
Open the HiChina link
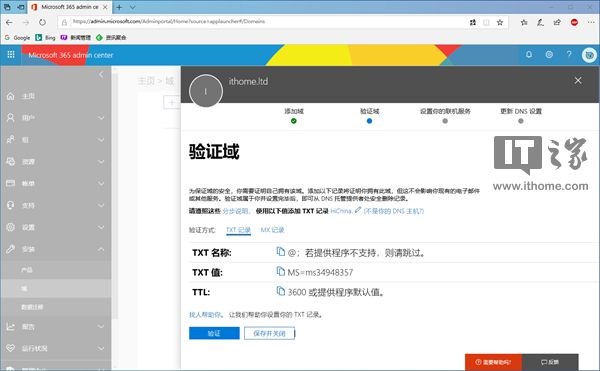(x=341, y=211)
